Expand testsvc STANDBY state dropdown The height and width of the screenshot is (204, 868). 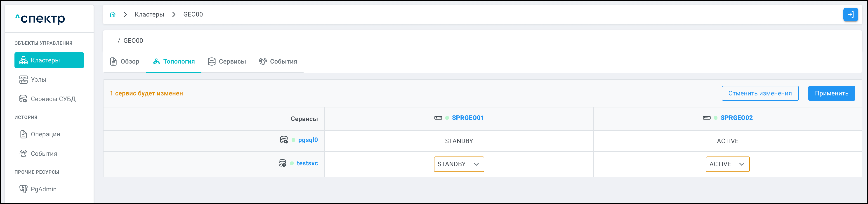(459, 164)
